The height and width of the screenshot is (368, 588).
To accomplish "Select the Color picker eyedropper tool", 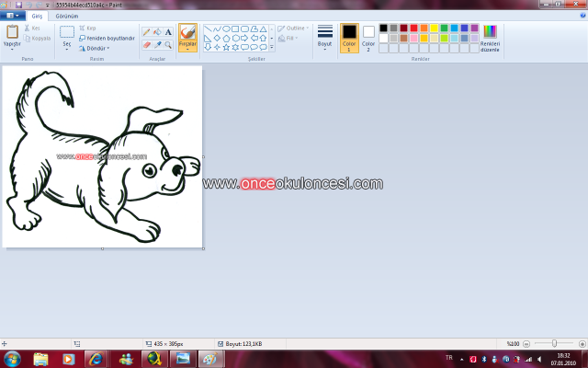I will 157,45.
